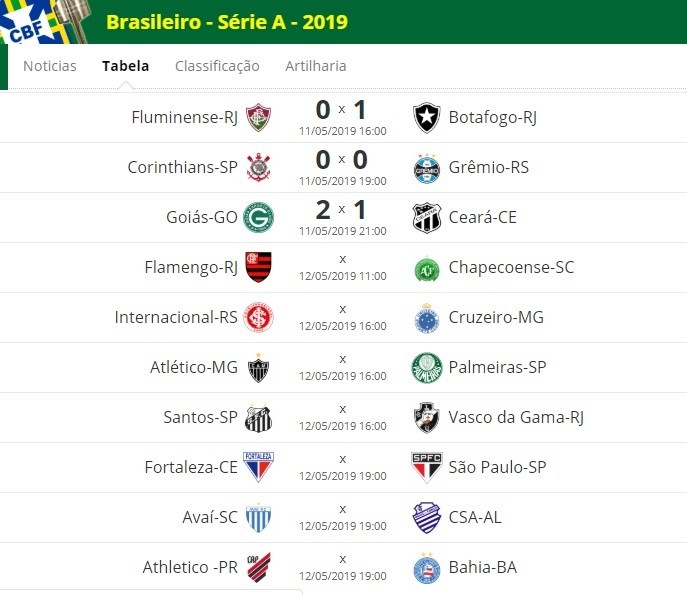Open the Artilharia tab
Screen dimensions: 687x595
tap(316, 66)
